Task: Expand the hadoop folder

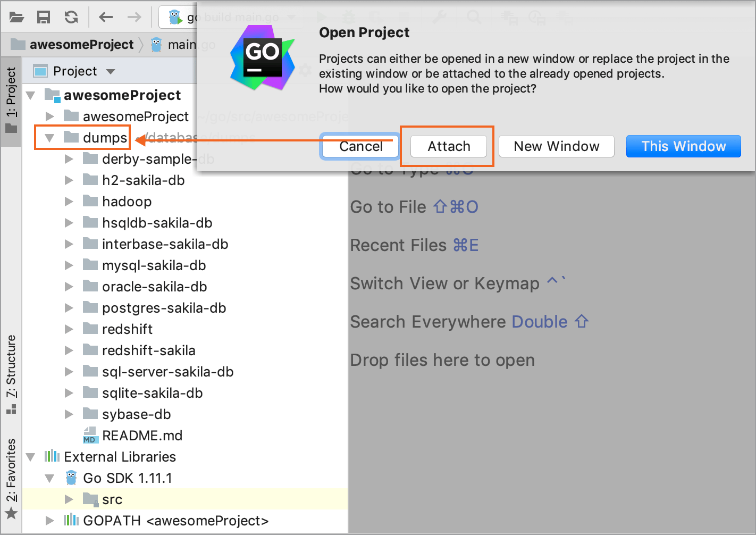Action: [69, 201]
